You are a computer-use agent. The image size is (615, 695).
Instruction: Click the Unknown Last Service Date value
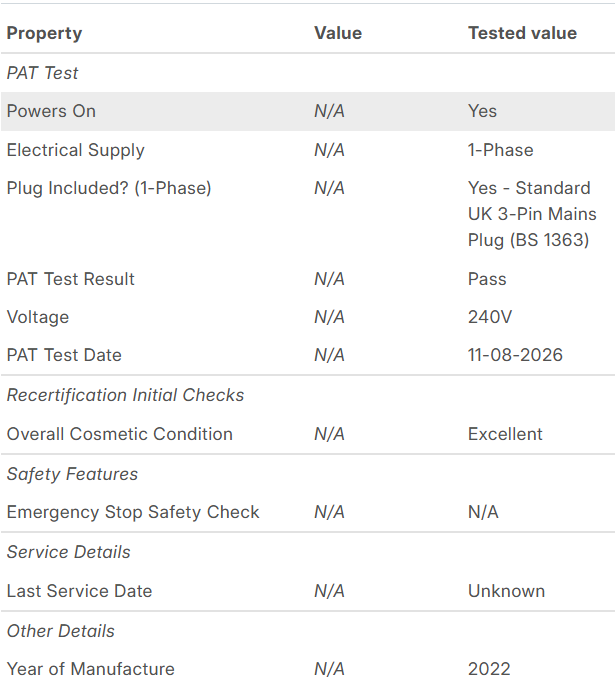pyautogui.click(x=506, y=591)
